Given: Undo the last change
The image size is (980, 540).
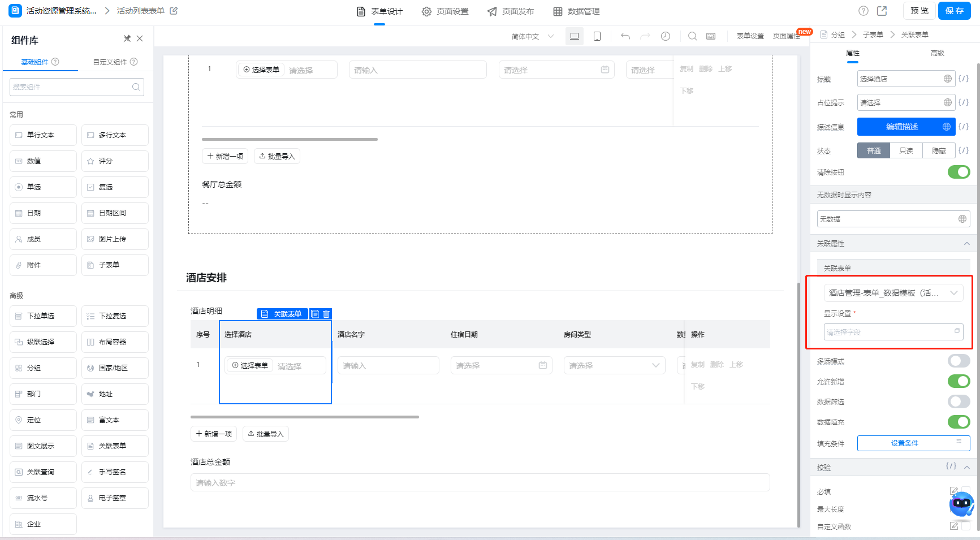Looking at the screenshot, I should 625,36.
